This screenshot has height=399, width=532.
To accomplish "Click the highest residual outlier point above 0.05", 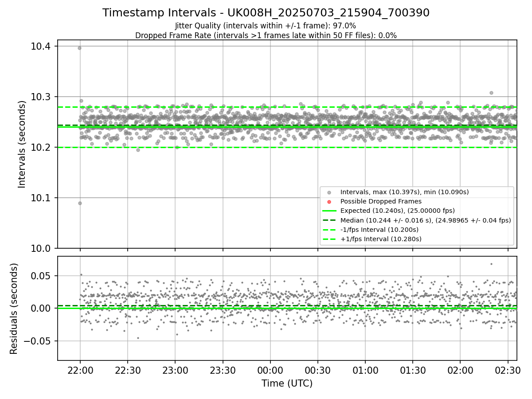I will pyautogui.click(x=491, y=264).
